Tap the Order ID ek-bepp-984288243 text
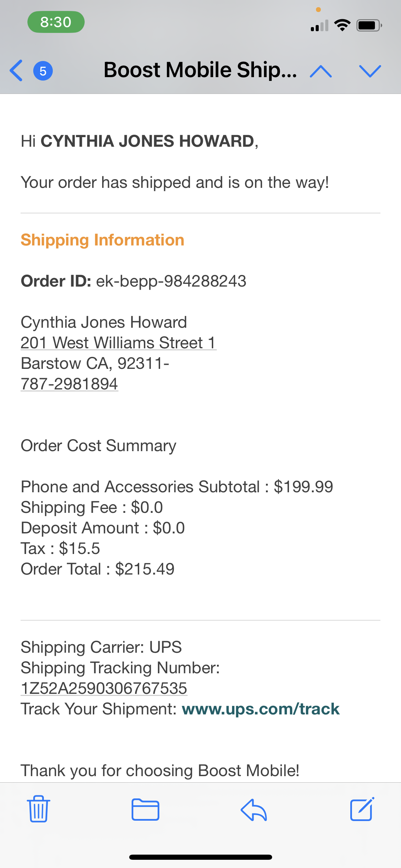Image resolution: width=401 pixels, height=868 pixels. 134,281
